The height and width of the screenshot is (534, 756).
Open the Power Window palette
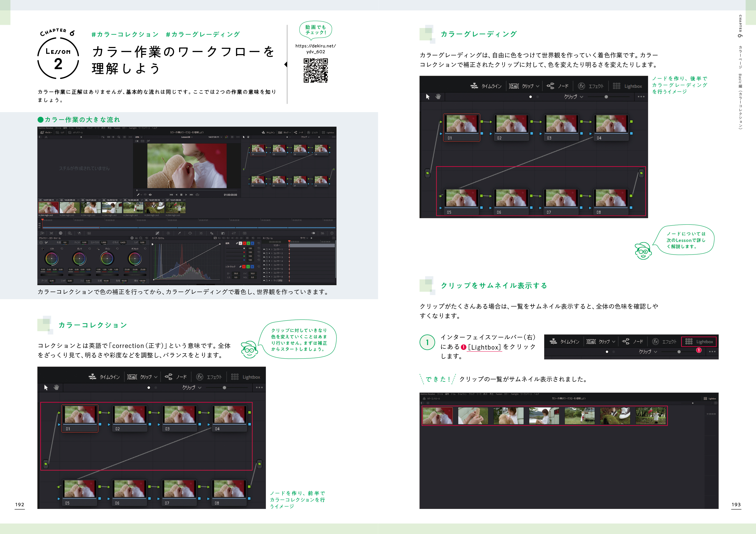click(x=190, y=233)
